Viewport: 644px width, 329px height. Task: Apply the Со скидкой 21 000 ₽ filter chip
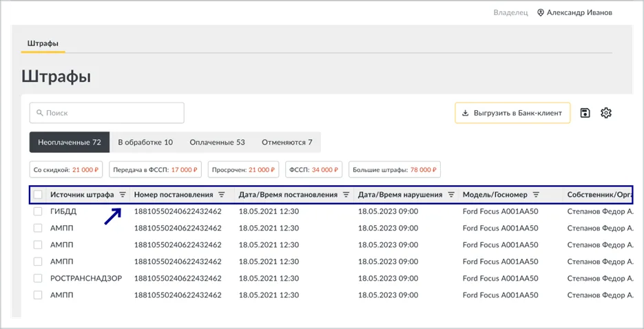click(66, 169)
